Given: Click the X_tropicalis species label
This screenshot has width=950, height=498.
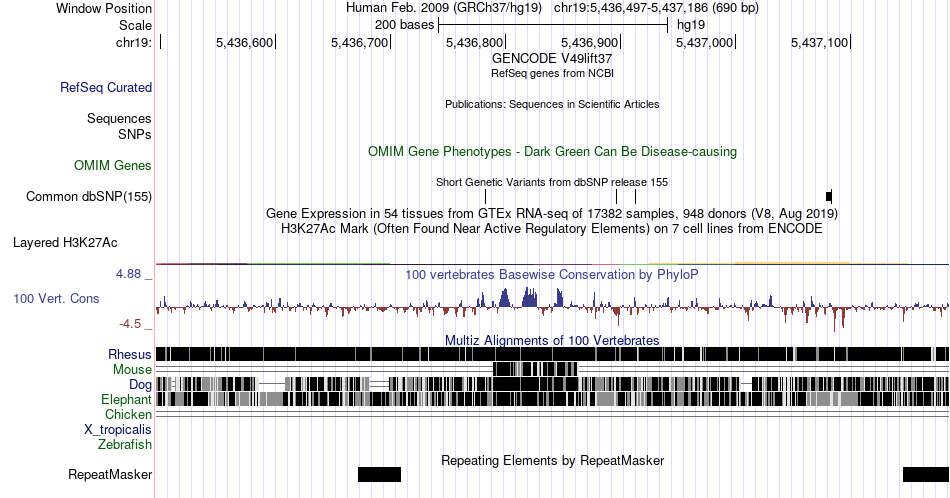Looking at the screenshot, I should click(118, 430).
